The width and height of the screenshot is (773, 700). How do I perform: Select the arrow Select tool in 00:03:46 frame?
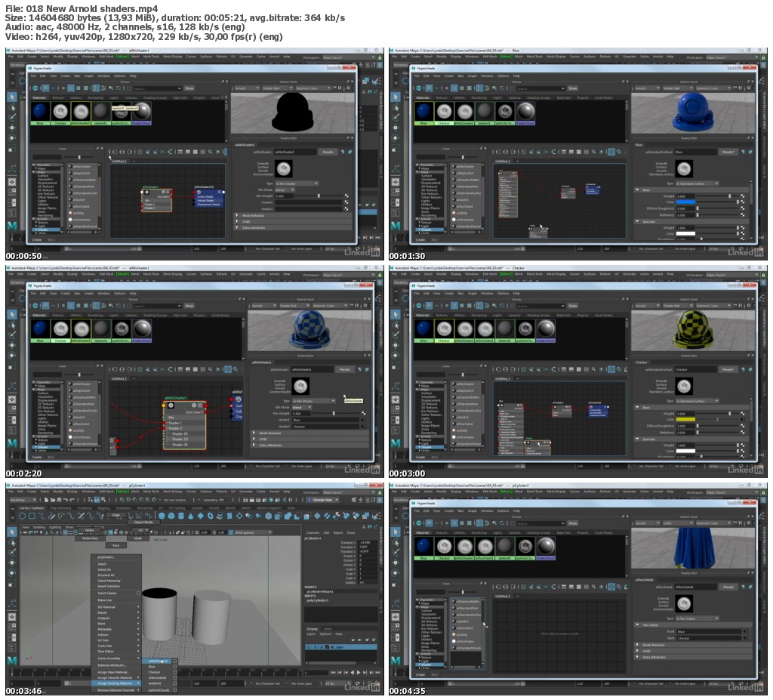click(12, 532)
